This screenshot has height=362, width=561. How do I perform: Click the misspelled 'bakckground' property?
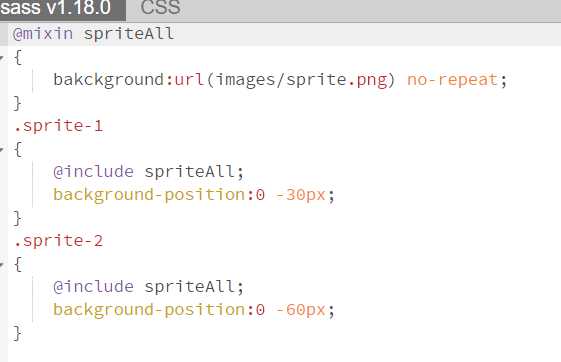pos(109,80)
